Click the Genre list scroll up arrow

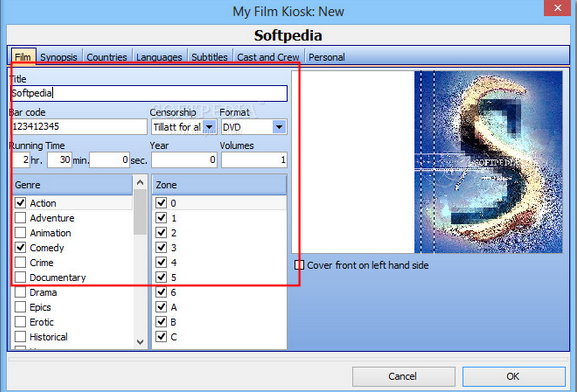coord(140,183)
